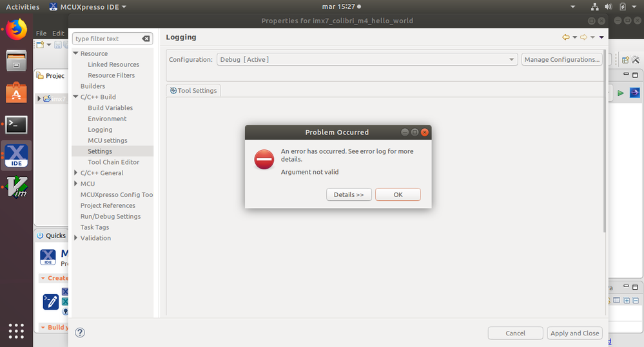Minimize the upper right IDE view panel
Viewport: 644px width, 347px height.
[x=626, y=74]
